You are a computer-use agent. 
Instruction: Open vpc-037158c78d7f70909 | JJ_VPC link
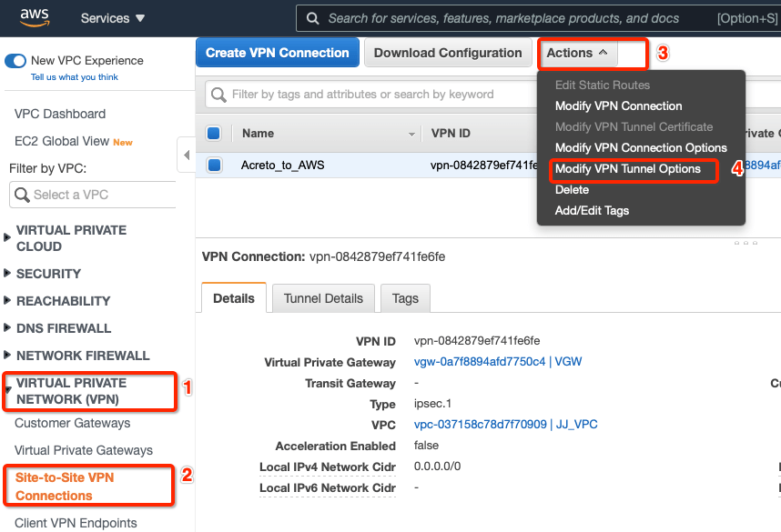click(505, 425)
